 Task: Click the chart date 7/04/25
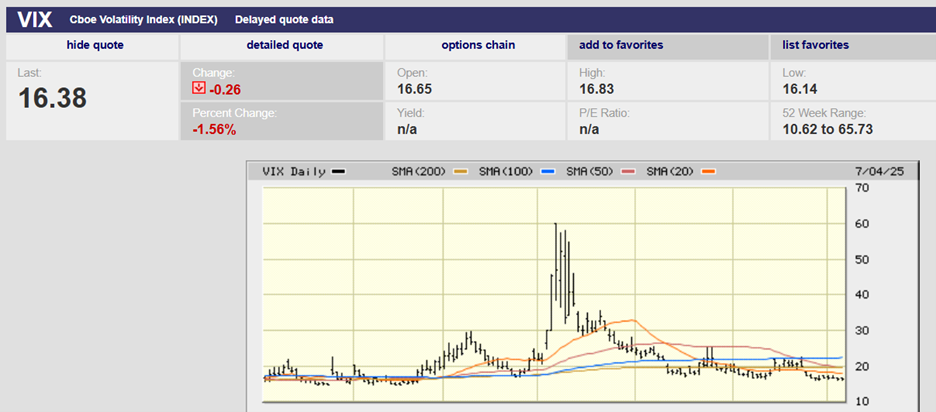pos(879,171)
